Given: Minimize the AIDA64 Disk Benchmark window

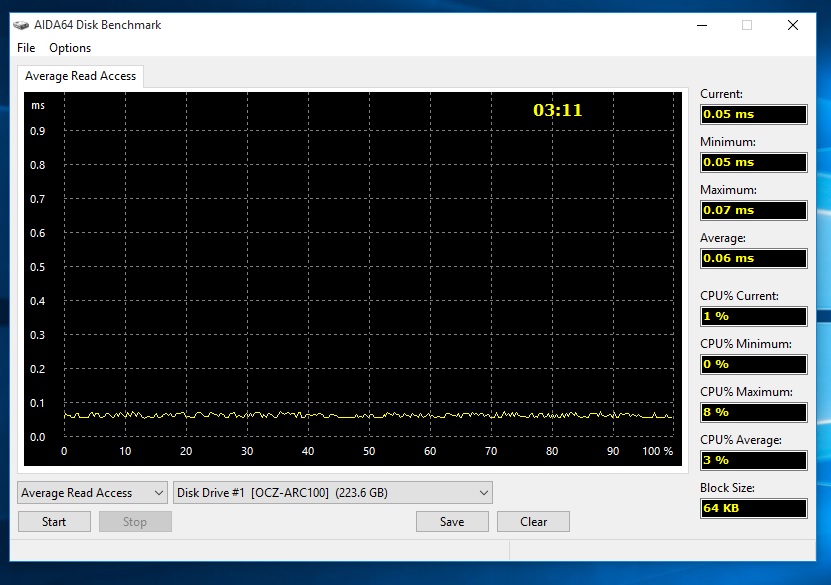Looking at the screenshot, I should [x=701, y=24].
